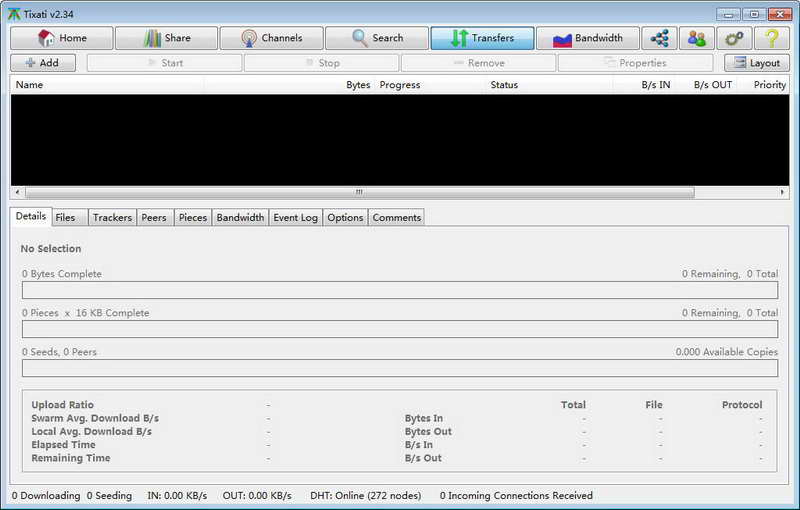Open Settings via the gears icon
The image size is (800, 510).
pos(734,38)
